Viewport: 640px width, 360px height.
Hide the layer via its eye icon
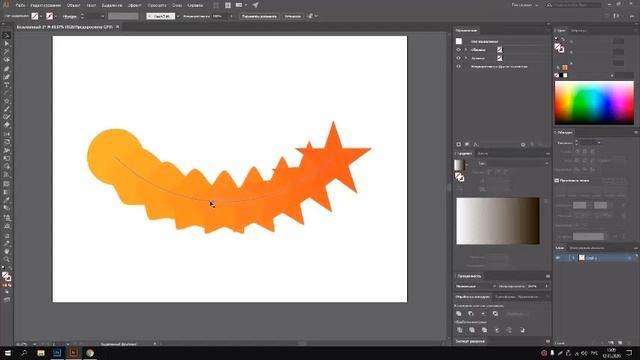click(x=558, y=258)
